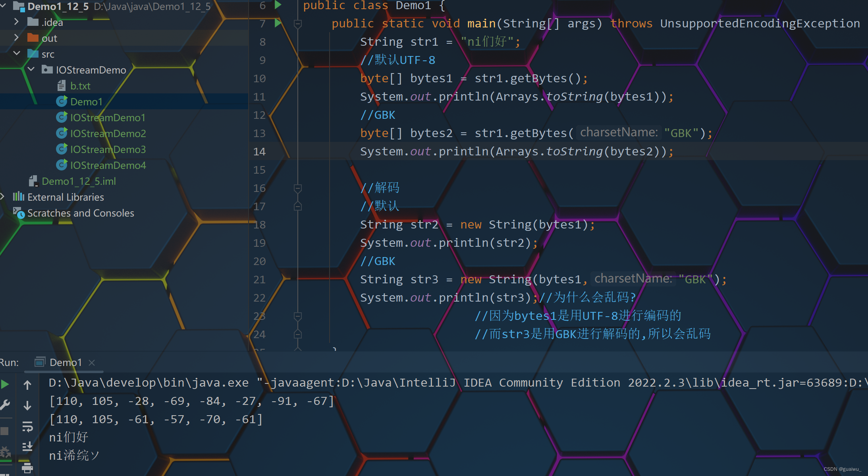The width and height of the screenshot is (868, 476).
Task: Enable Scroll to End in the console
Action: pos(27,446)
